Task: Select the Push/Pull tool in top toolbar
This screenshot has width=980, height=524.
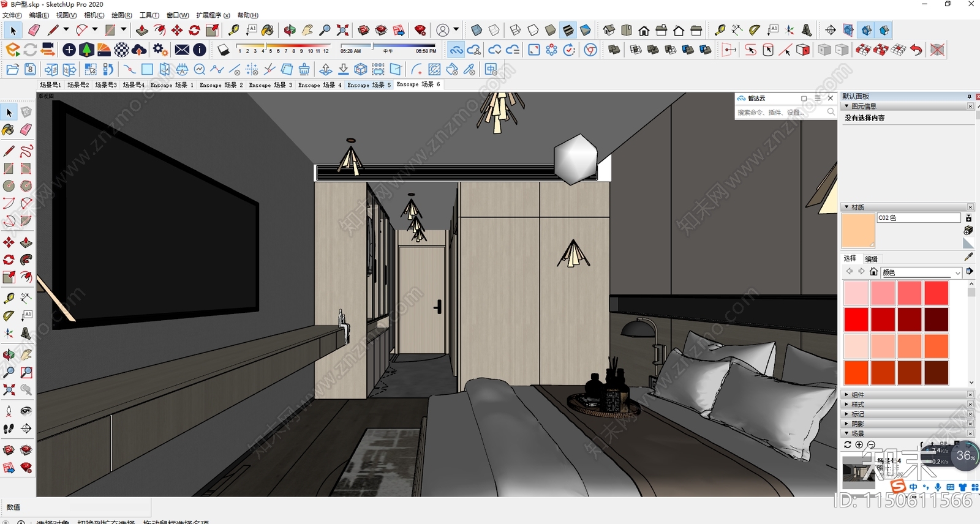Action: [142, 30]
